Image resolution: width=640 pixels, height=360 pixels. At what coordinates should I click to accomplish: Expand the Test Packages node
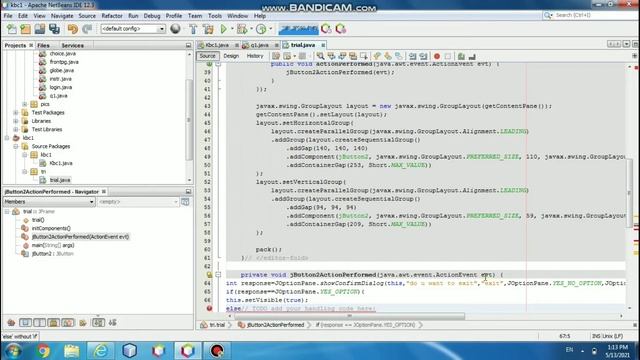[16, 113]
